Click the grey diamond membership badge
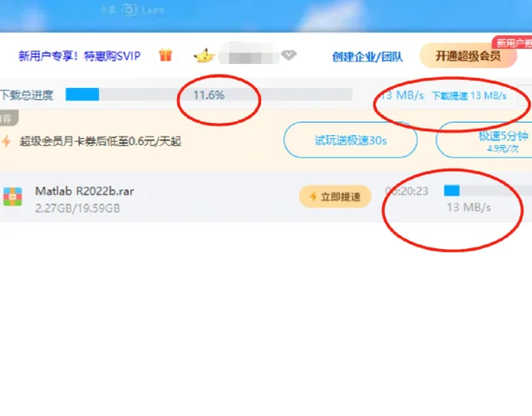532x416 pixels. pos(288,55)
